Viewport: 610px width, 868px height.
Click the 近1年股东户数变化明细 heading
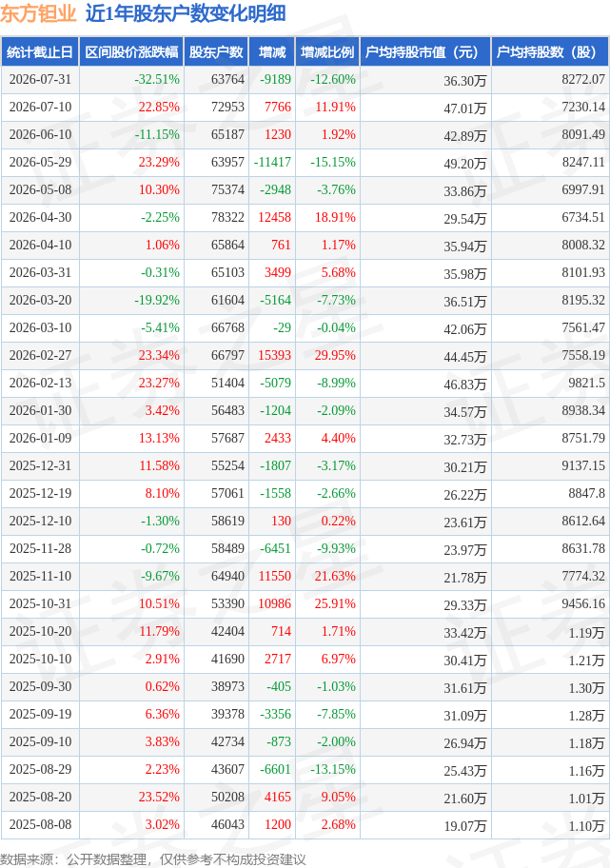(x=186, y=13)
